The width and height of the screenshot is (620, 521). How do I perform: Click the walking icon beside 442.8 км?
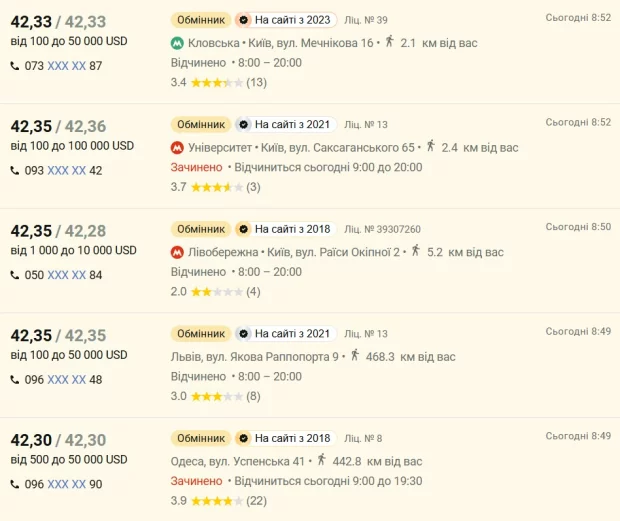(x=321, y=460)
